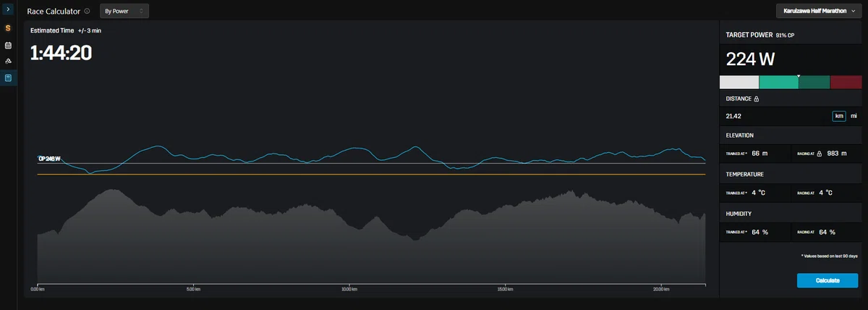The height and width of the screenshot is (310, 868).
Task: Click the Calculate button
Action: pos(827,280)
